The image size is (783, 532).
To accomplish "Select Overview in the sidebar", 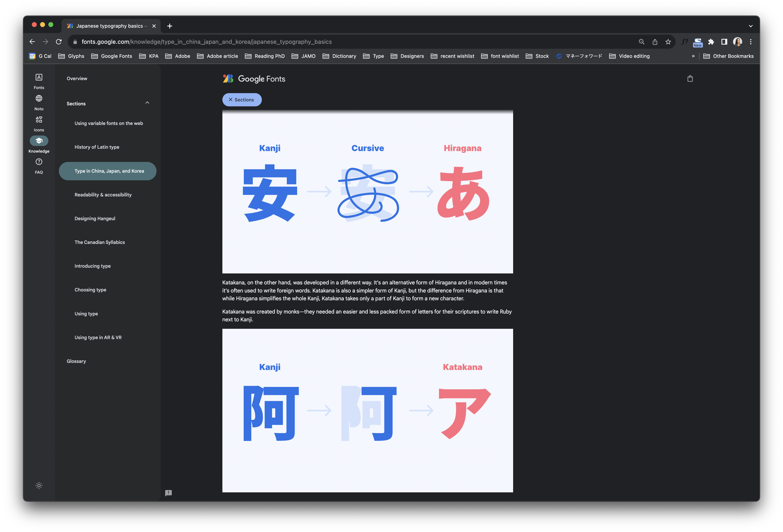I will (x=77, y=78).
